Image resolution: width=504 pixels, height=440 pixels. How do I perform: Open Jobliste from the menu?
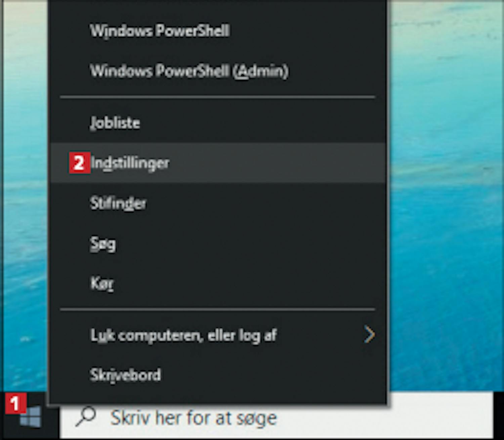coord(218,123)
